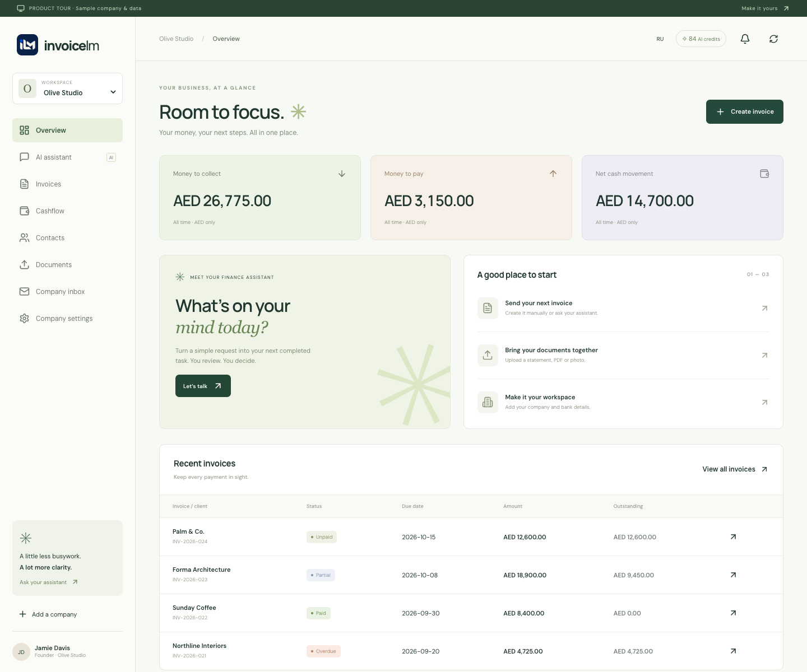
Task: Click the building icon for workspace setup
Action: coord(488,402)
